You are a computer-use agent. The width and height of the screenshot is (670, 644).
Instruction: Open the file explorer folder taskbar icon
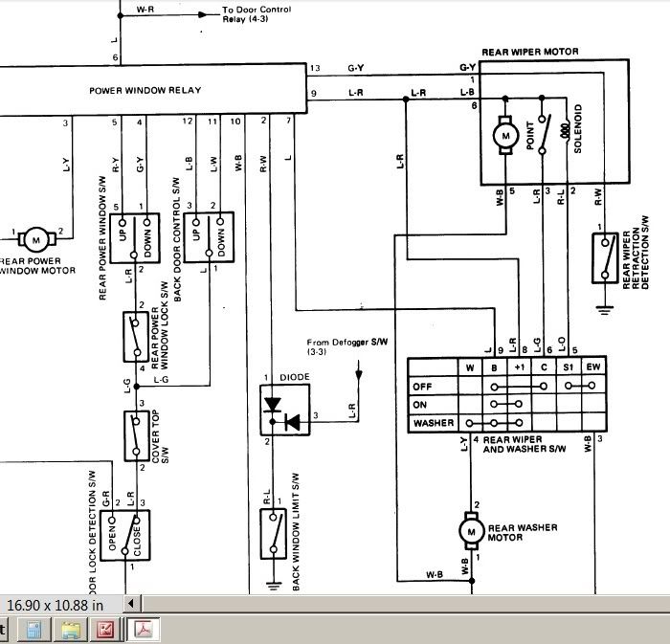(70, 630)
